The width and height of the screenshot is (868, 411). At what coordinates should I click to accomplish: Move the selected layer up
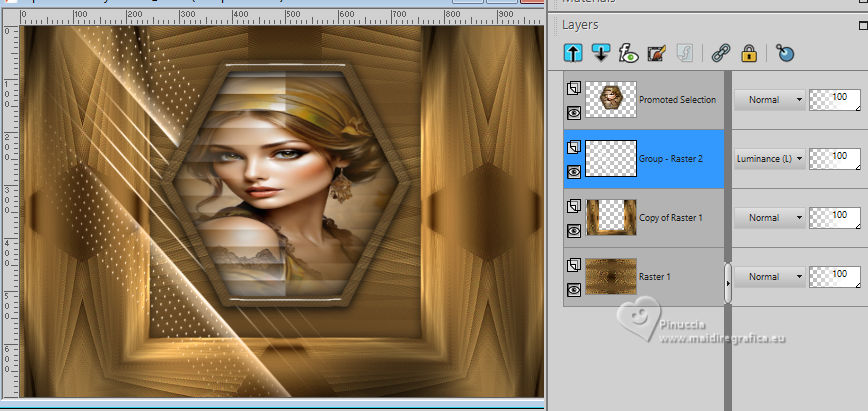click(573, 53)
